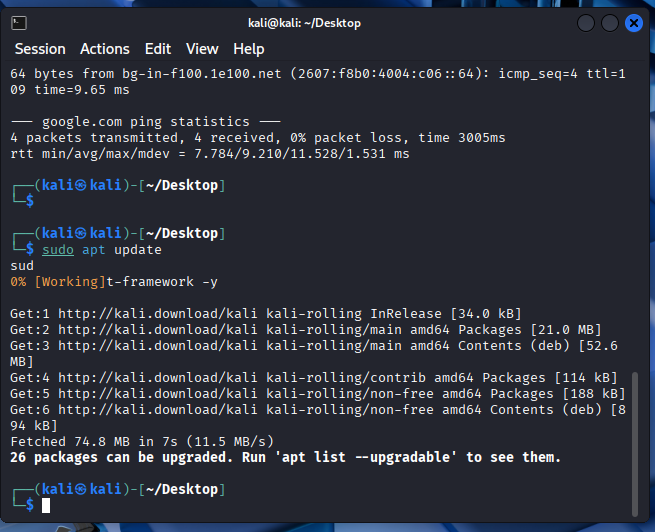Click 'google.com ping statistics' line
Viewport: 655px width, 532px height.
point(146,122)
